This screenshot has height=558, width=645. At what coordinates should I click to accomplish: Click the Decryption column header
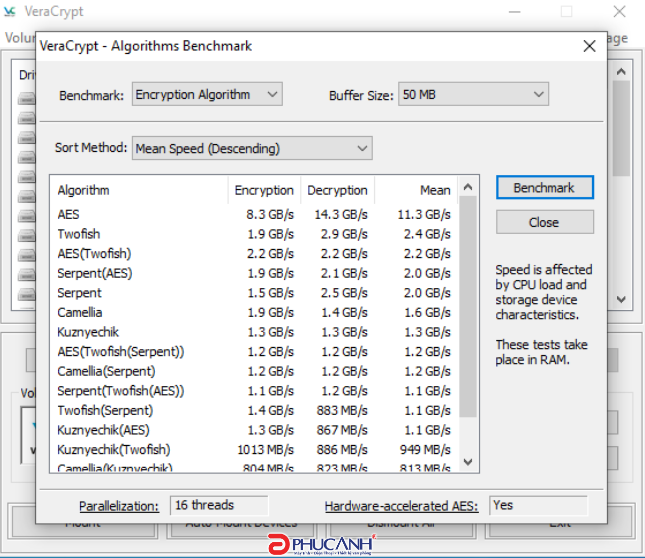(x=337, y=190)
